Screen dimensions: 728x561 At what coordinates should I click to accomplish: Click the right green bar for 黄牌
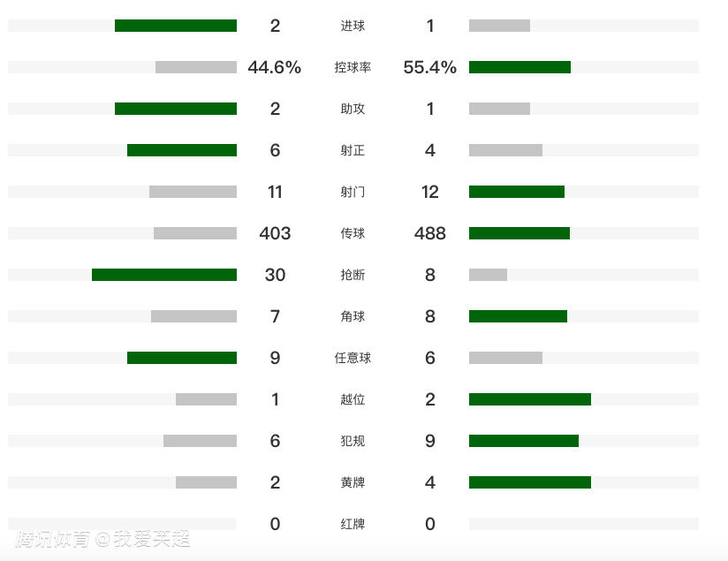(x=530, y=482)
